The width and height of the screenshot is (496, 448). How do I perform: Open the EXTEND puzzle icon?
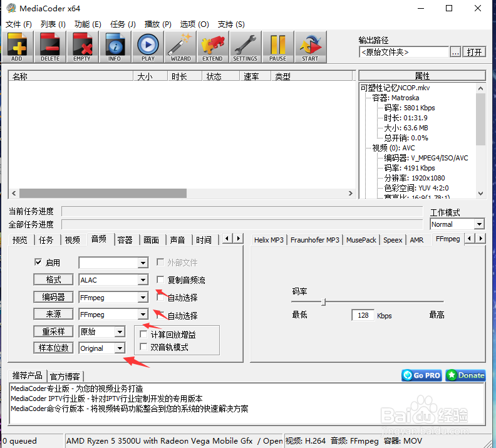pos(213,47)
